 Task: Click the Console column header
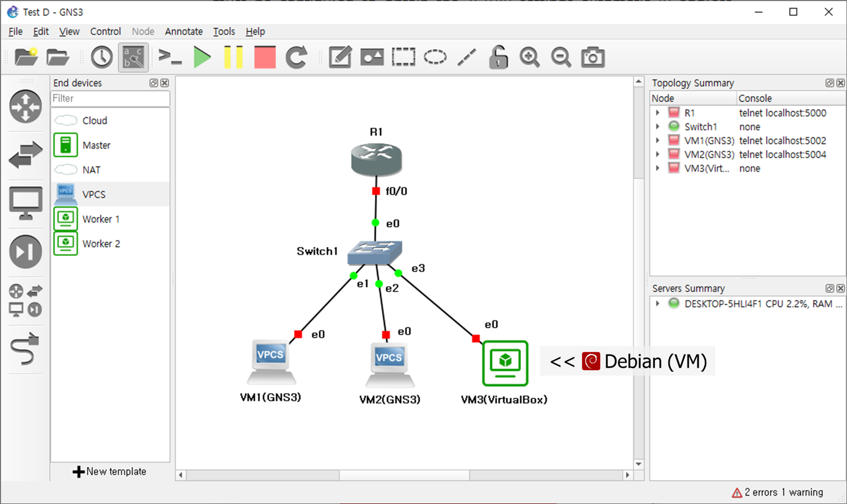point(791,98)
